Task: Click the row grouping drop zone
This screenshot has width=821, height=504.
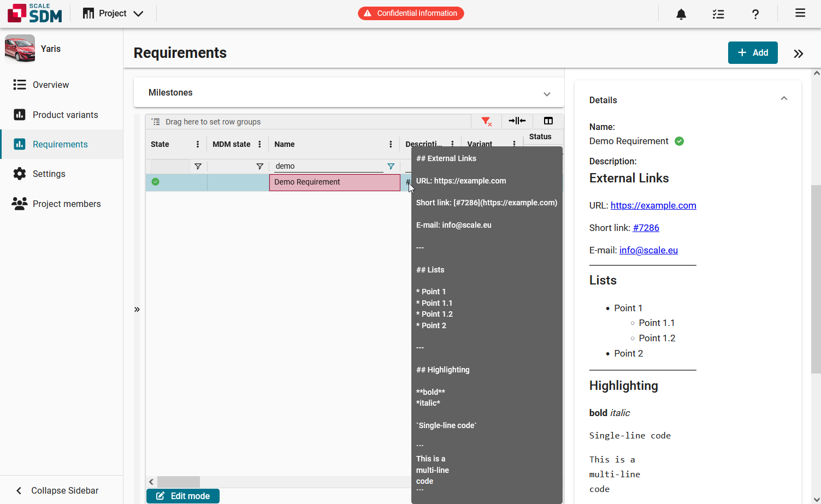Action: (309, 122)
